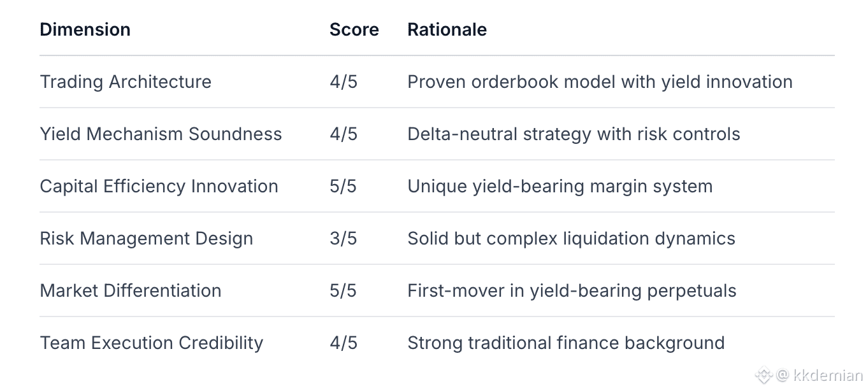
Task: Select the Trading Architecture row label
Action: pyautogui.click(x=126, y=82)
